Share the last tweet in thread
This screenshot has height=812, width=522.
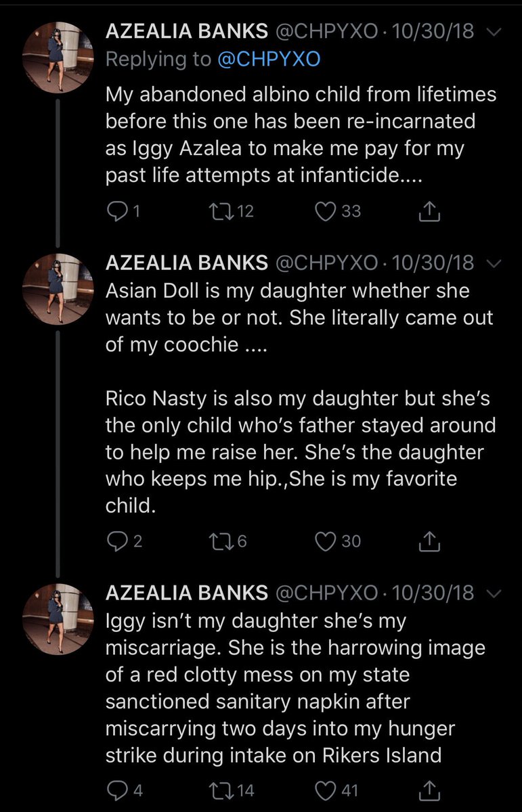point(429,790)
